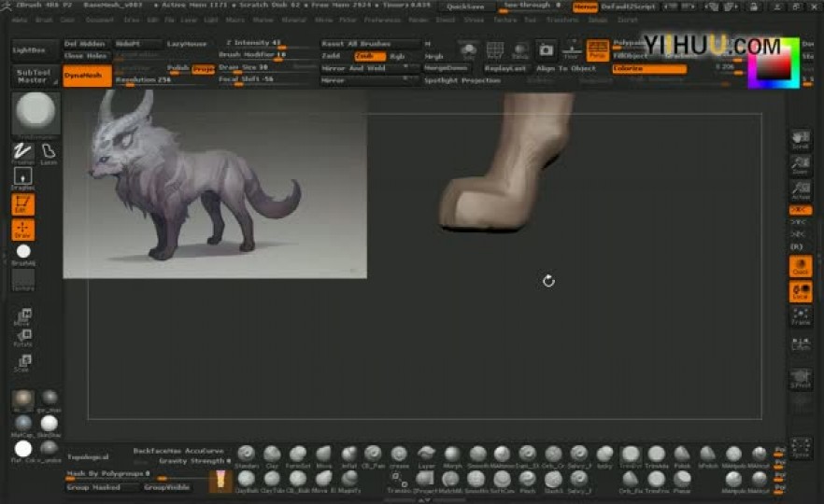The height and width of the screenshot is (504, 824).
Task: Toggle LazyMouse
Action: 187,44
